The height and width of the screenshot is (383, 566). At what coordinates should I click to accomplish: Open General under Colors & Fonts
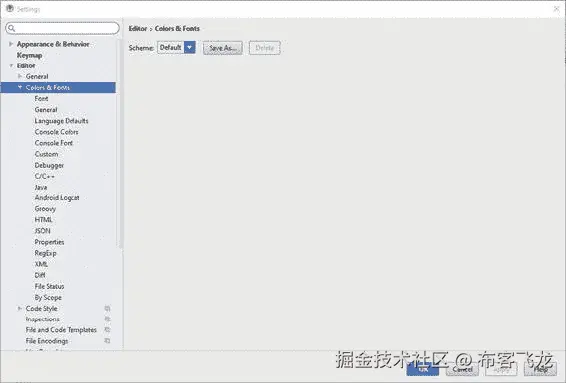point(46,110)
